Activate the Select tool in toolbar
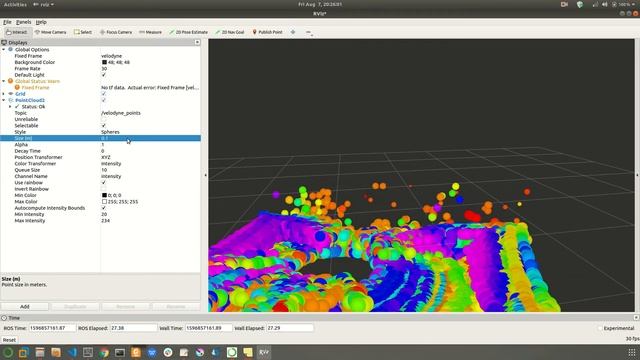 (83, 32)
